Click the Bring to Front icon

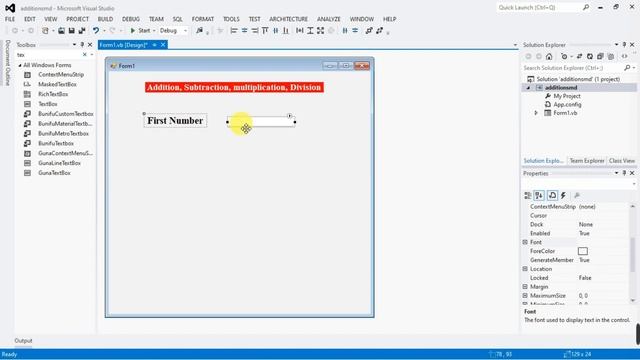coord(369,31)
